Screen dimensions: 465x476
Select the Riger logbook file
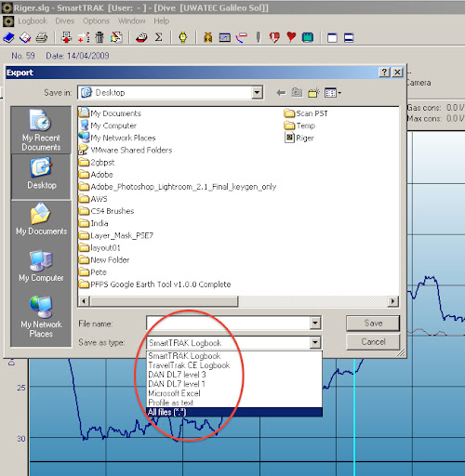[x=299, y=138]
